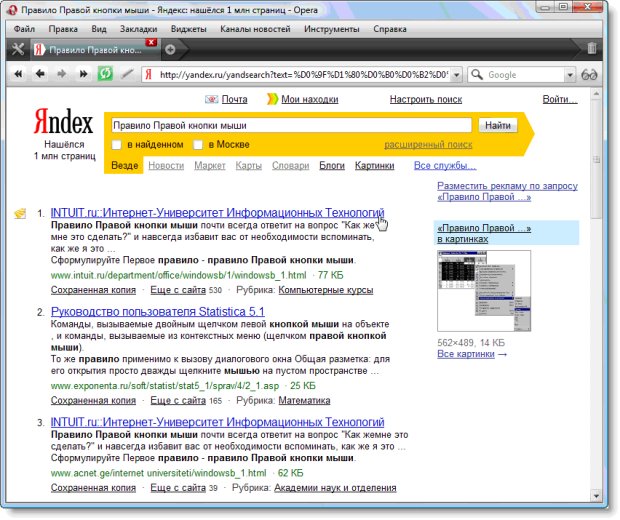Viewport: 620px width, 520px height.
Task: Click the Yandex search query field
Action: 291,125
